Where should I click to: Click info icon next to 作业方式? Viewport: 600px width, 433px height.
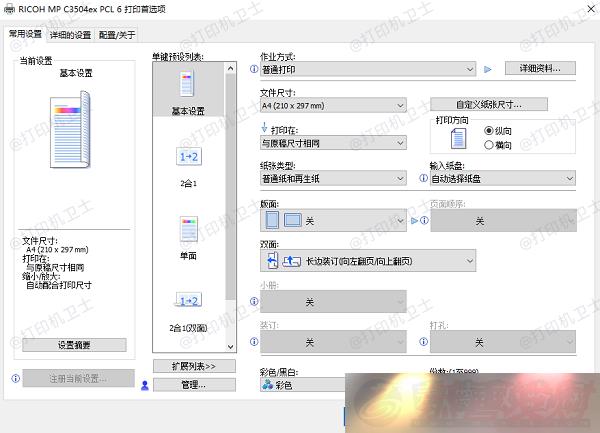pos(254,69)
